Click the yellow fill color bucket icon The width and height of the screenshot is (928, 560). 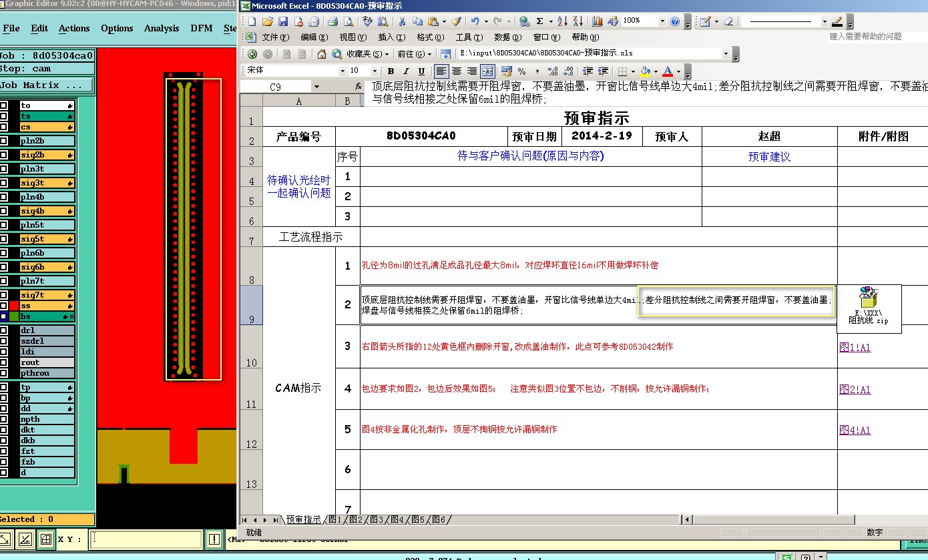click(x=645, y=71)
